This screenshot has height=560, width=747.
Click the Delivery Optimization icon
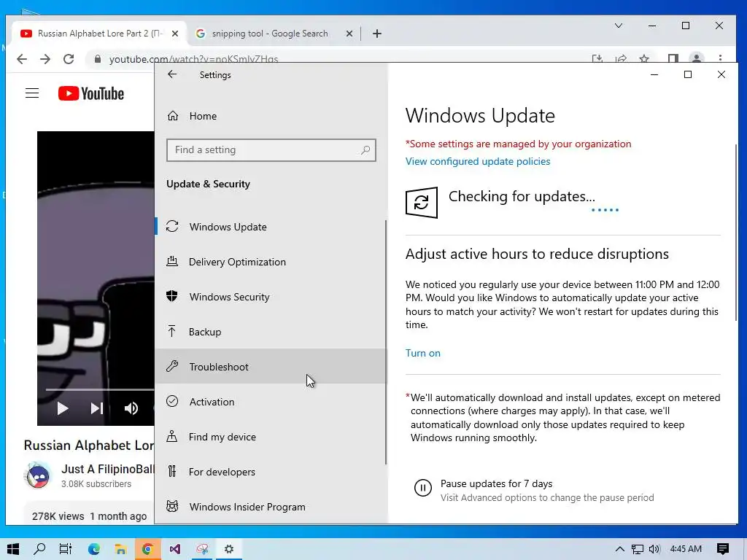(x=172, y=262)
